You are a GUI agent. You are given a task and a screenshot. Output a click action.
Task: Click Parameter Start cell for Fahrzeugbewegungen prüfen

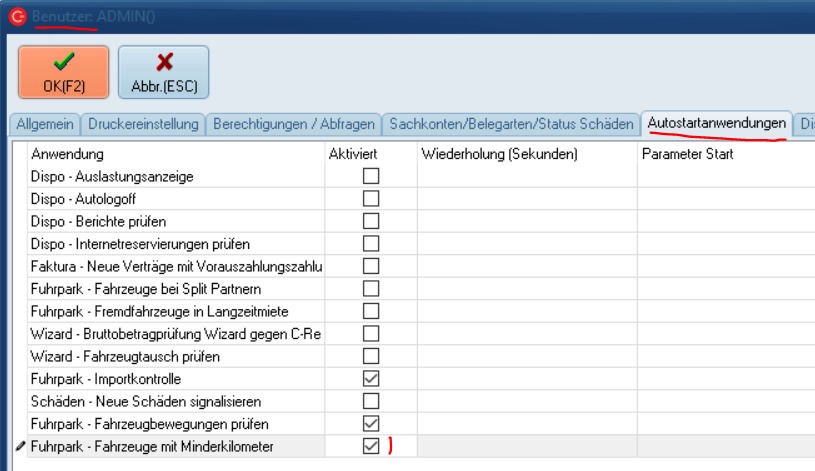pos(725,424)
